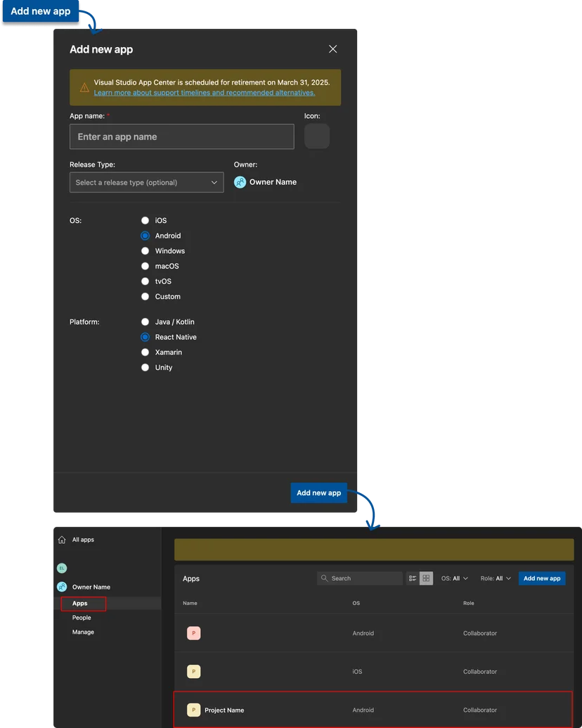Screen dimensions: 582x728
Task: Switch to list view layout
Action: [x=413, y=578]
